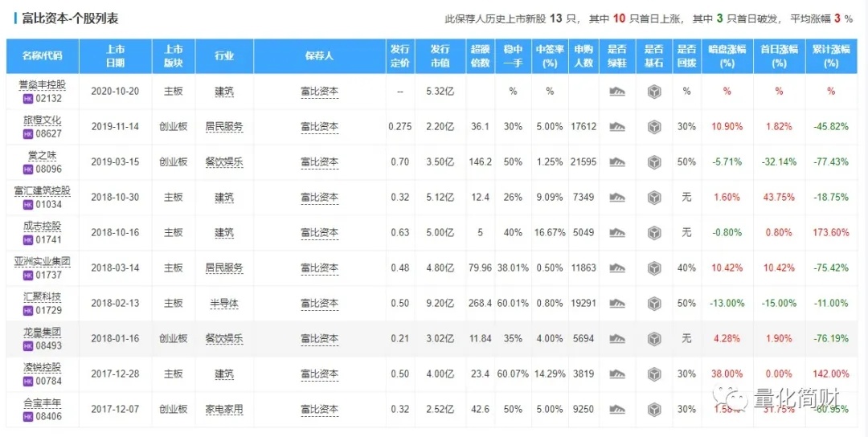Image resolution: width=868 pixels, height=437 pixels.
Task: Sort by the 上市日期 column header
Action: (x=115, y=56)
